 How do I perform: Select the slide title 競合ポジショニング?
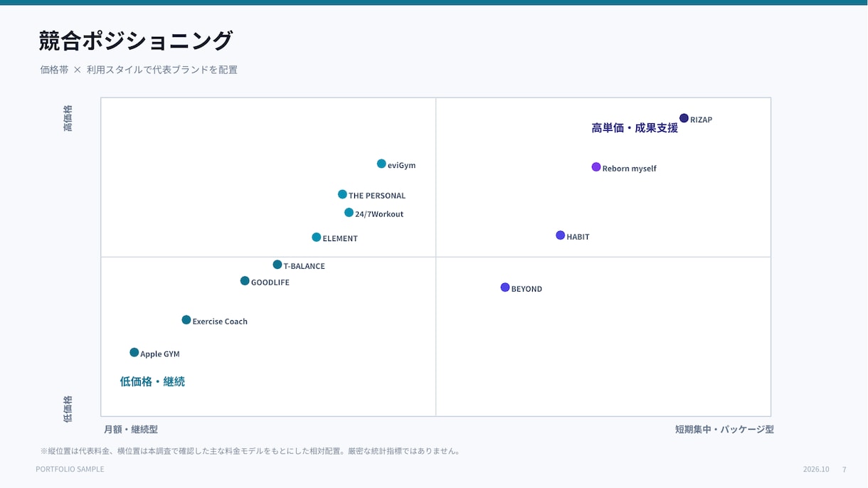pos(136,41)
